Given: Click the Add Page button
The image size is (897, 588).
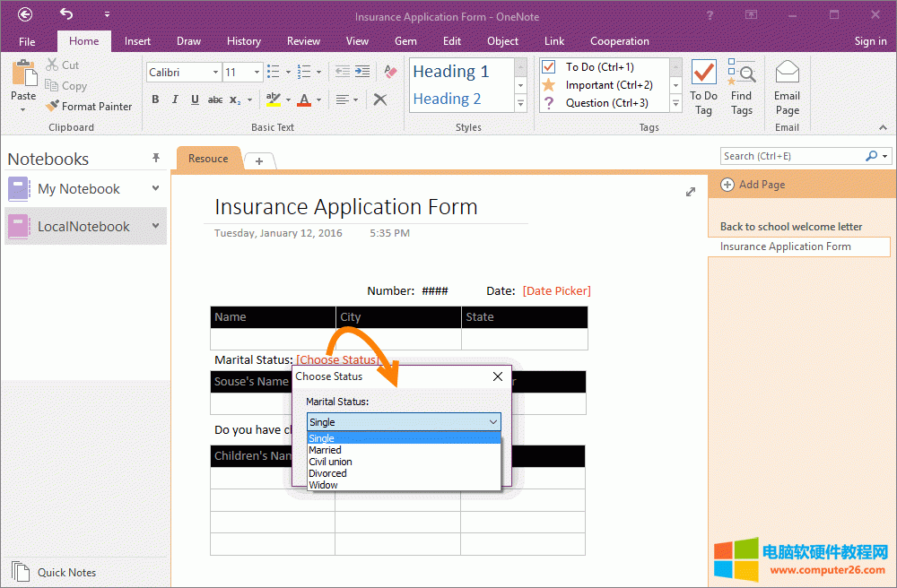Looking at the screenshot, I should [x=752, y=185].
